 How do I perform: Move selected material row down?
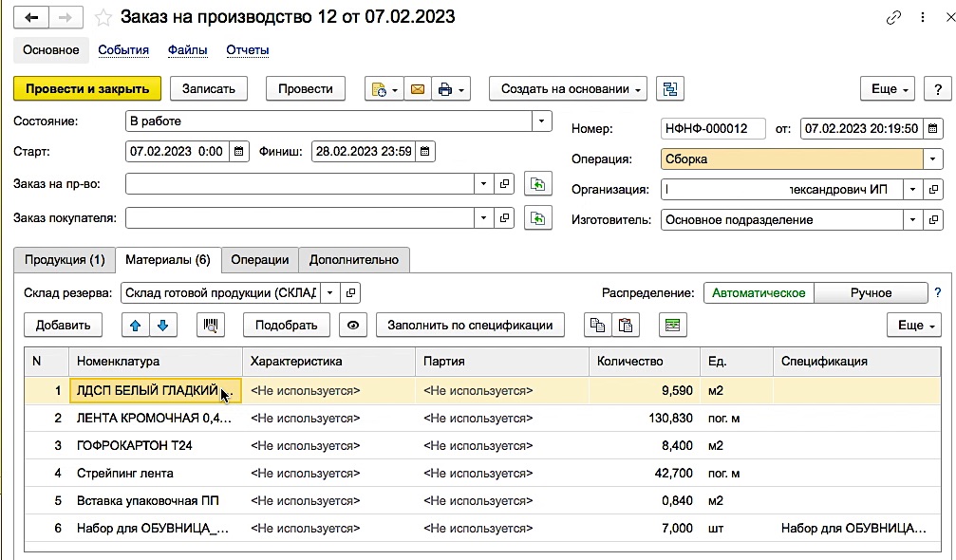coord(162,325)
